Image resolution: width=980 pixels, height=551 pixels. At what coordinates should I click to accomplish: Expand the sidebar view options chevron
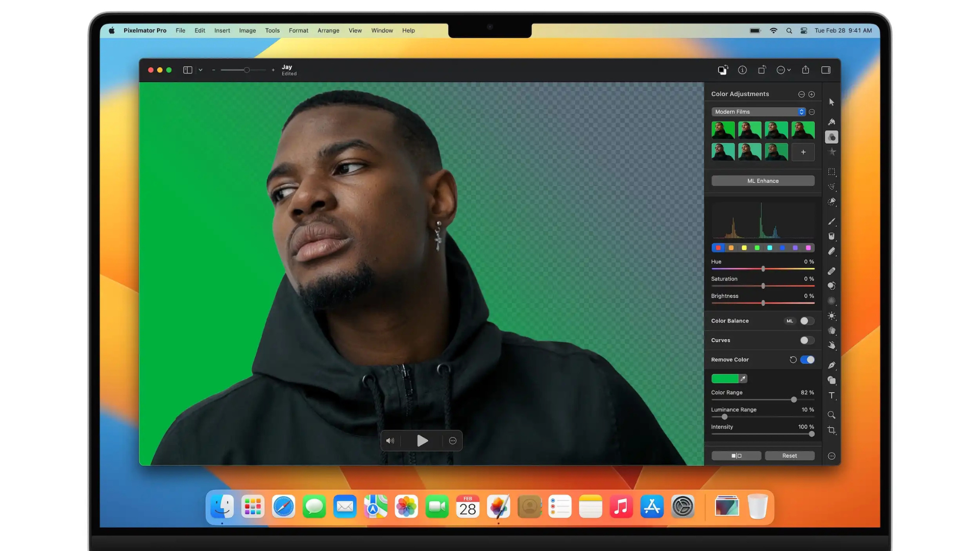(x=201, y=70)
